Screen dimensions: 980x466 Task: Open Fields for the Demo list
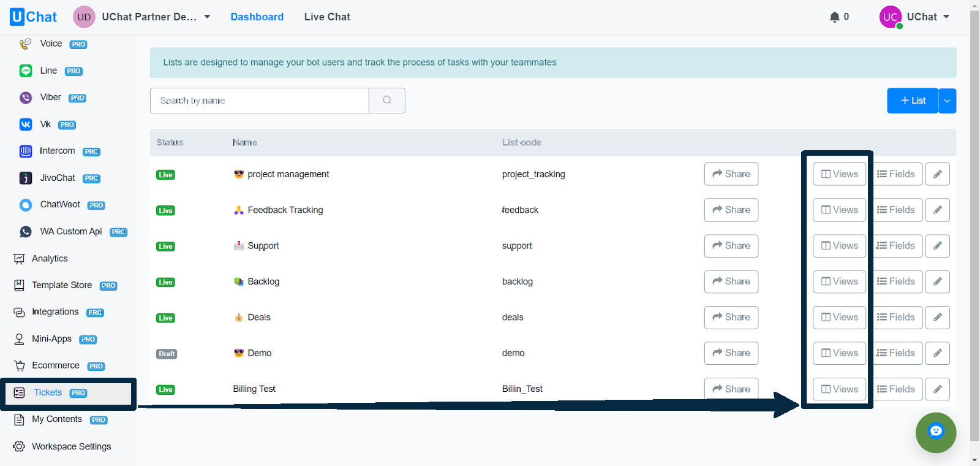(895, 353)
